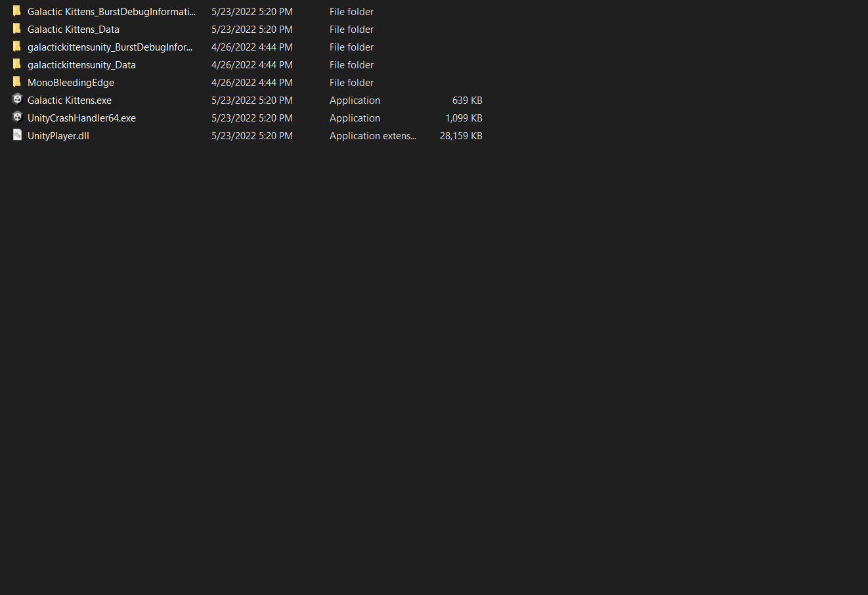The height and width of the screenshot is (595, 868).
Task: Select the MonoBleedingEdge folder icon
Action: 17,82
